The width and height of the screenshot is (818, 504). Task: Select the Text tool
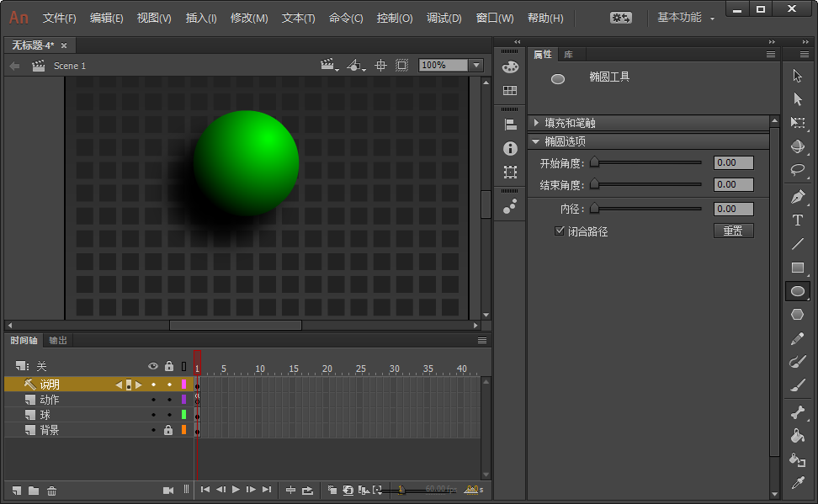click(x=797, y=220)
